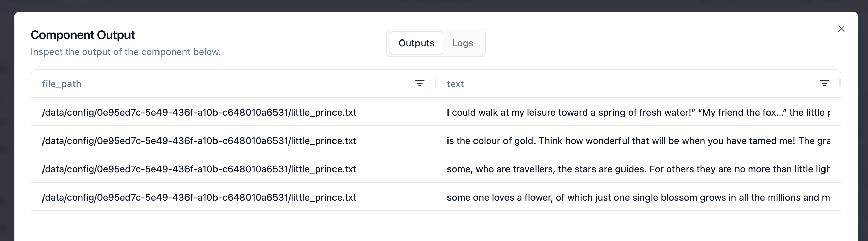Image resolution: width=868 pixels, height=241 pixels.
Task: Select the second row's file_path cell
Action: click(x=199, y=141)
